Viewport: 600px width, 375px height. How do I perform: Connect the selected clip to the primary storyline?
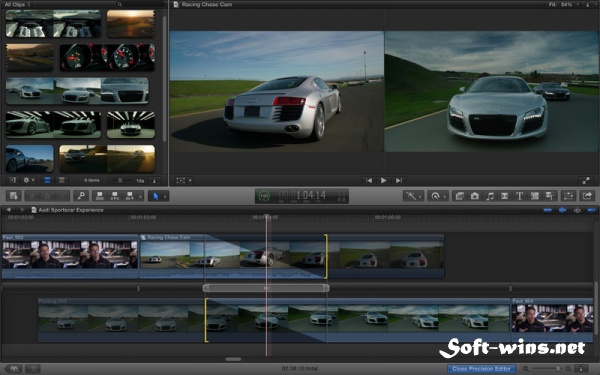coord(100,196)
